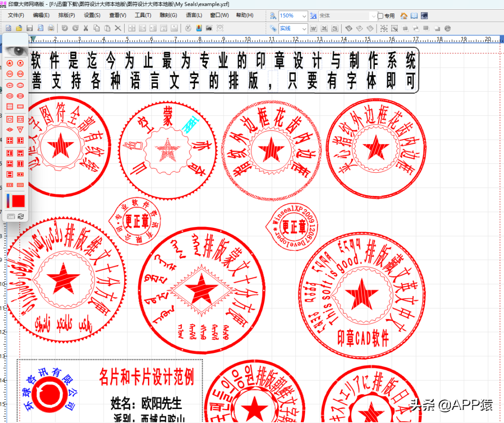
Task: Click the Word export icon
Action: point(314,28)
